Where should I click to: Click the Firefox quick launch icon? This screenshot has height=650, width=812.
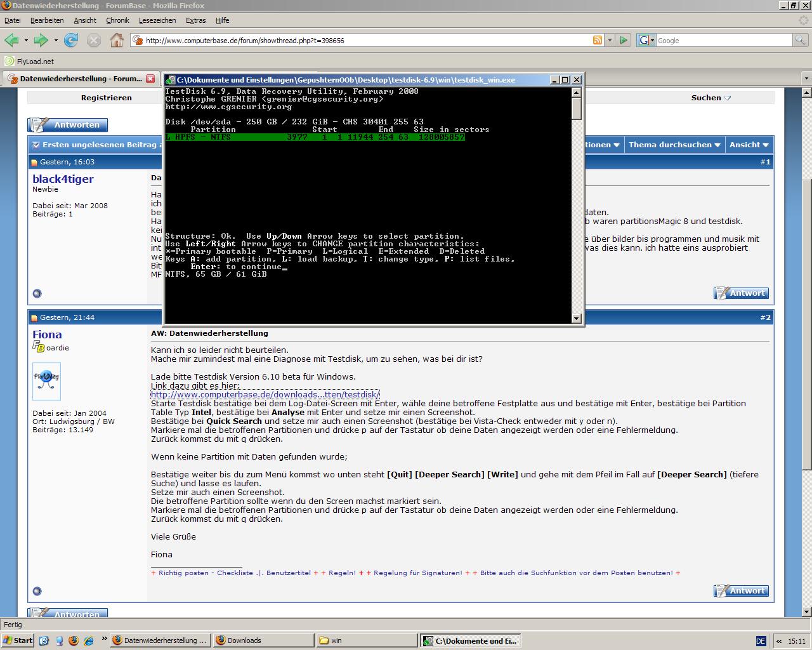74,640
